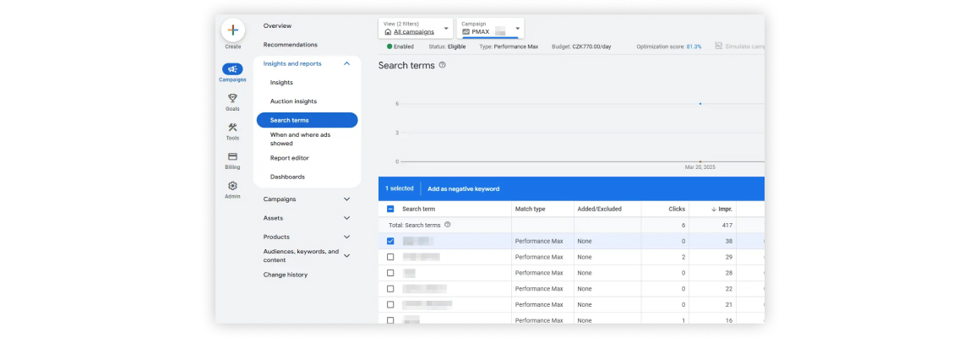Check the row with 21 impressions
980x338 pixels.
point(390,304)
